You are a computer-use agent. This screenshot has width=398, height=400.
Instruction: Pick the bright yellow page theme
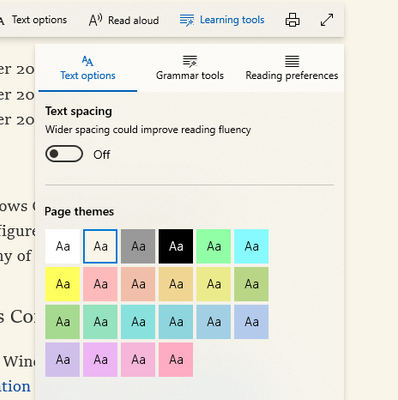63,284
